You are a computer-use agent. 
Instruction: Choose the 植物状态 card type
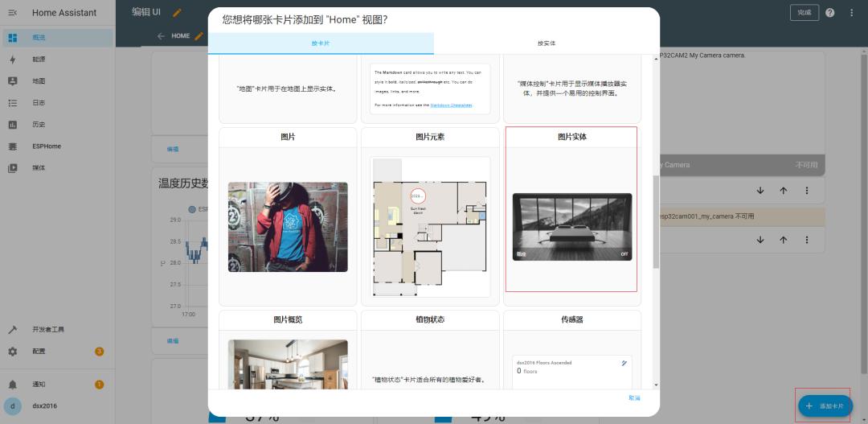point(430,350)
